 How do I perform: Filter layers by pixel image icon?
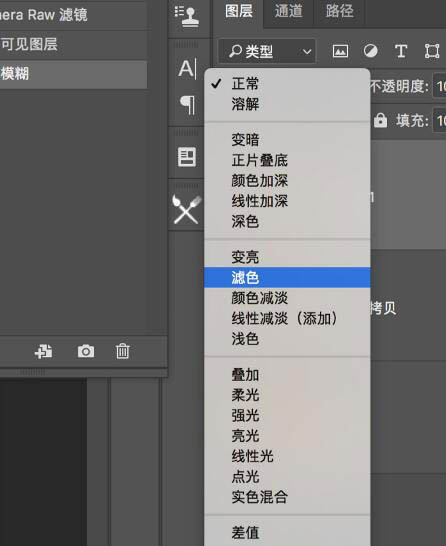click(x=340, y=52)
